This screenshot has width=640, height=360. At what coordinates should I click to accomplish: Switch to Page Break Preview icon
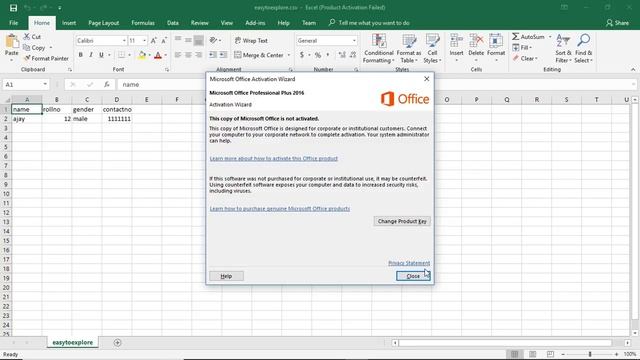coord(550,354)
